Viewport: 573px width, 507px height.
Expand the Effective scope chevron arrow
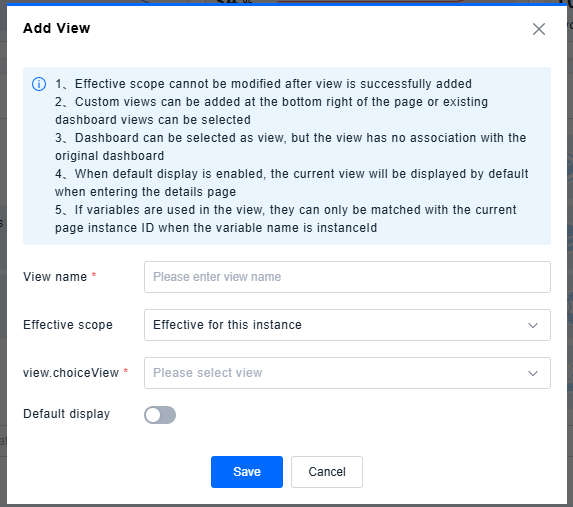tap(533, 325)
